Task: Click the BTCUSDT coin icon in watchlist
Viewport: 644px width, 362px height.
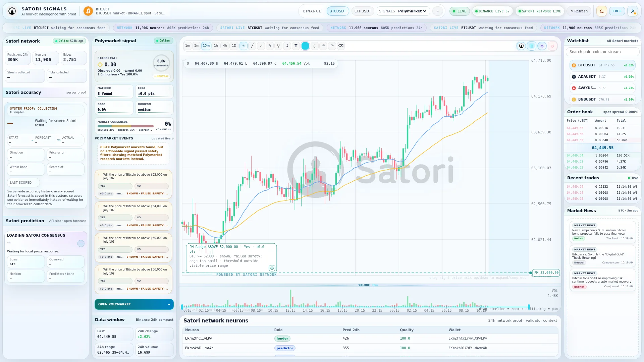Action: pyautogui.click(x=574, y=65)
